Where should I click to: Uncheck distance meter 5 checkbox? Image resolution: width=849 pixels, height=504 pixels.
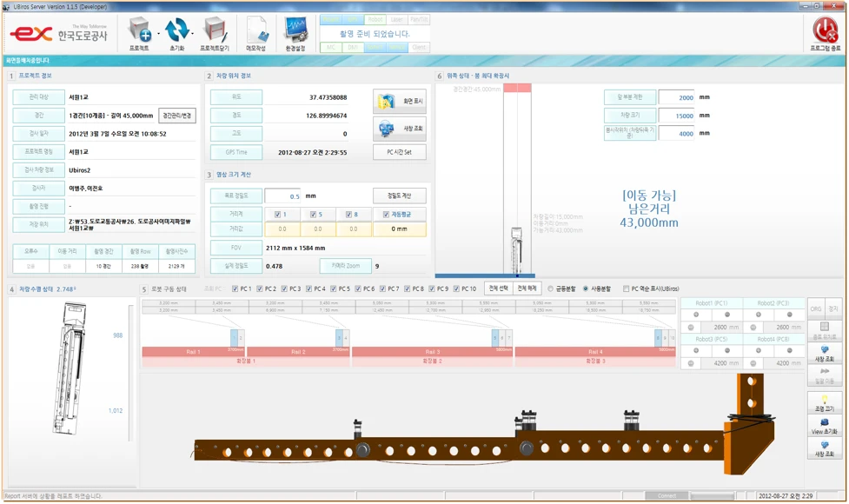pos(313,215)
